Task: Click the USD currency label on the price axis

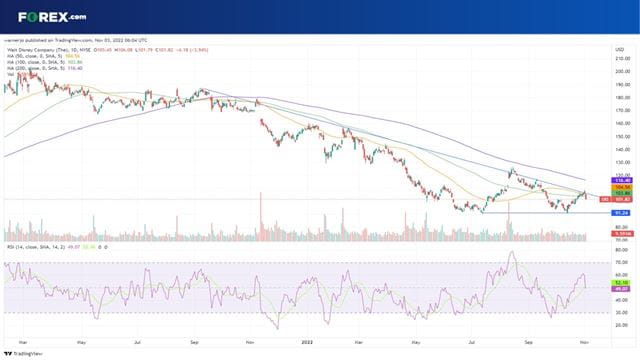Action: [619, 49]
